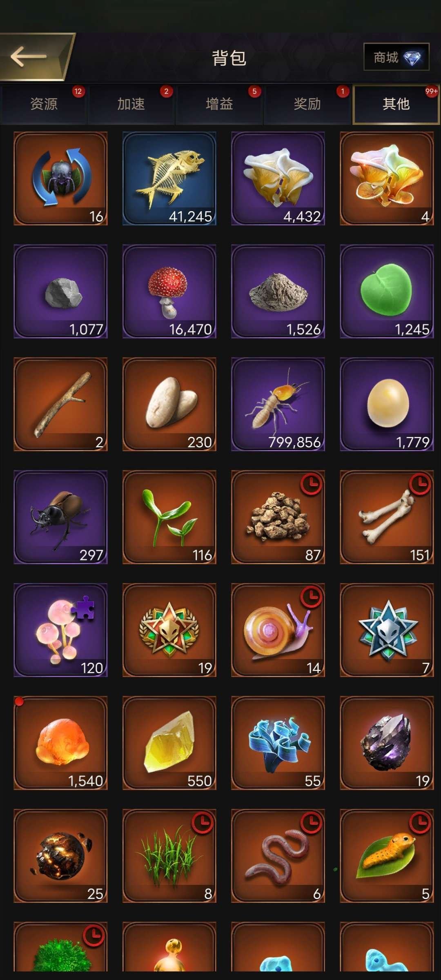Screen dimensions: 441x980
Task: Select the rhinoceros beetle item
Action: (60, 517)
